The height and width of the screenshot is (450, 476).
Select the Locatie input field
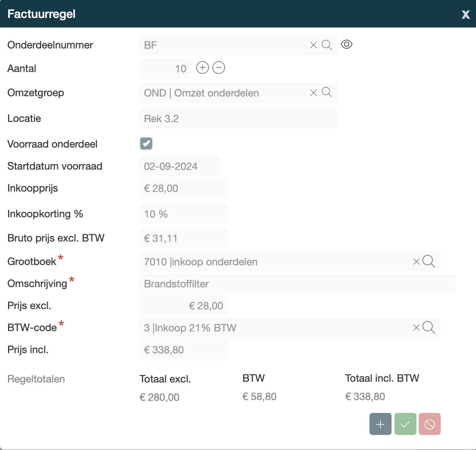coord(238,119)
